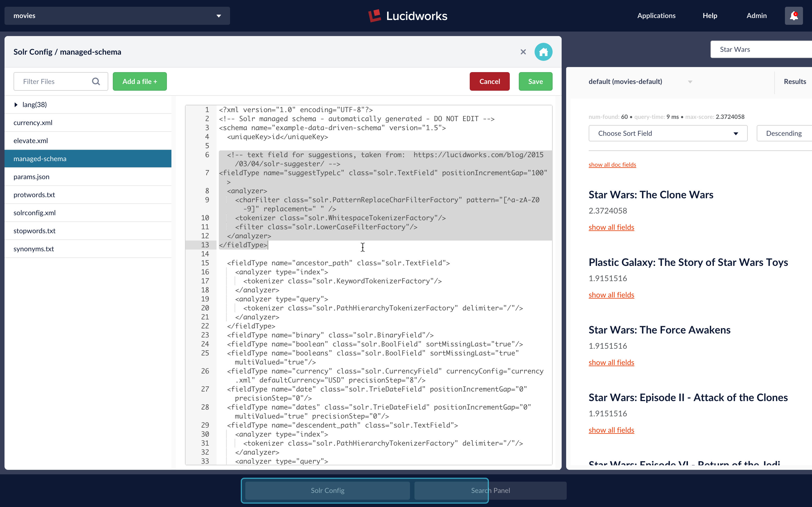Toggle the Descending sort order button
812x507 pixels.
coord(784,133)
